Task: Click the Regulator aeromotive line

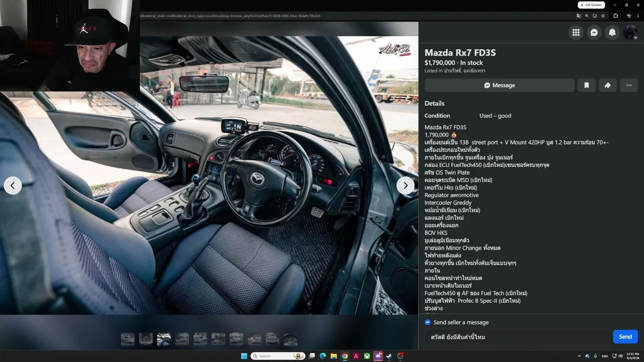Action: [452, 195]
